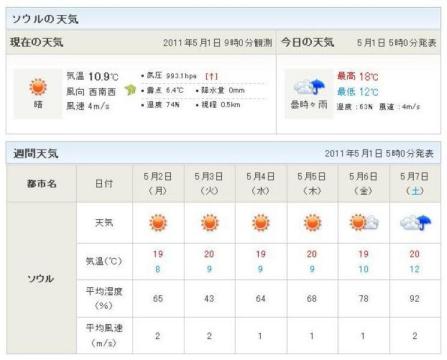Click the May 7 low temperature 12
Screen dimensions: 447x360
(415, 269)
